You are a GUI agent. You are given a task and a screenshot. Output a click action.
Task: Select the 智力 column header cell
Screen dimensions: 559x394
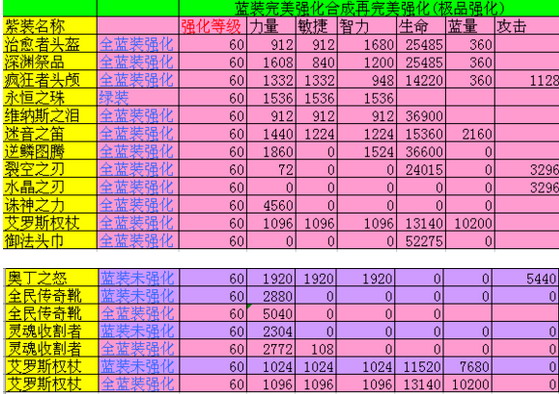click(x=367, y=26)
